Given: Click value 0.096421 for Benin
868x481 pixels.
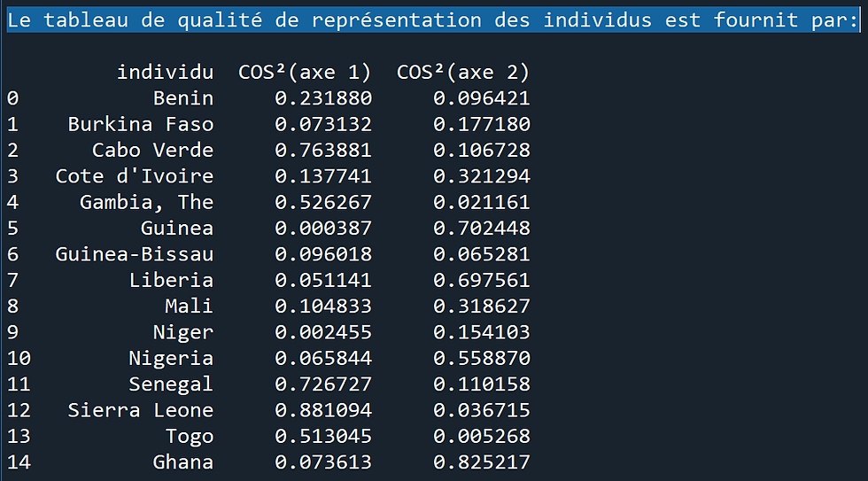Looking at the screenshot, I should click(x=482, y=98).
